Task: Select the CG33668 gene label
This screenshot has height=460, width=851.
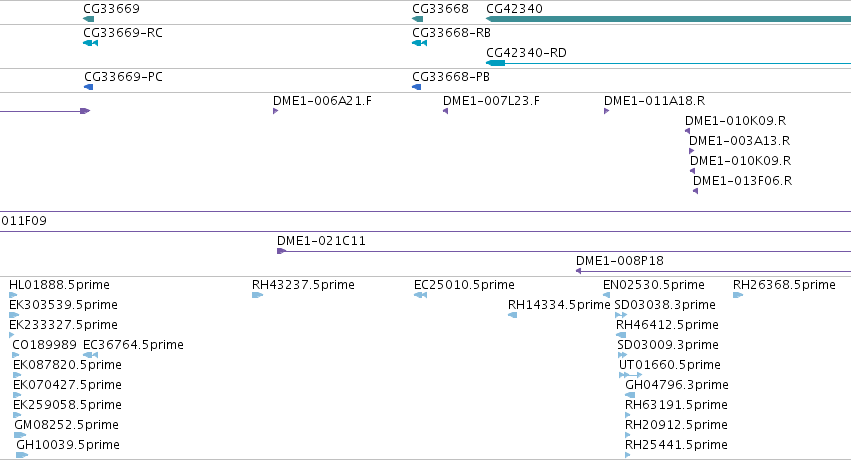Action: 440,9
